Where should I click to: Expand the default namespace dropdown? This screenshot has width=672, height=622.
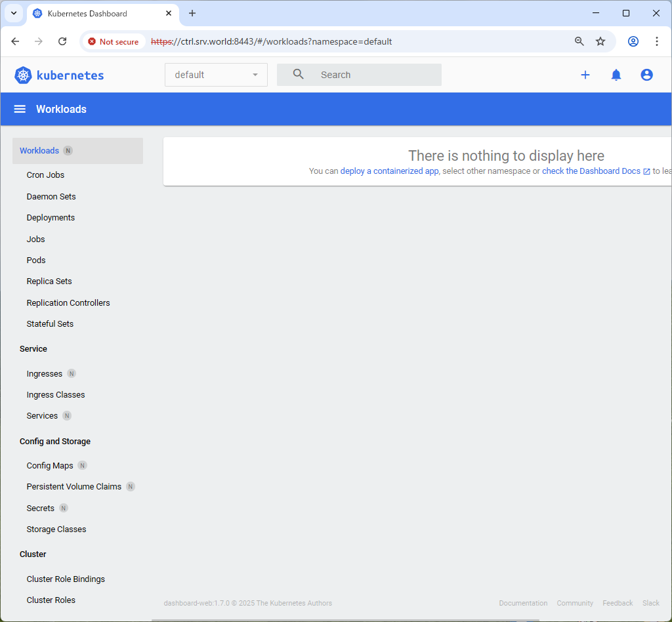tap(216, 75)
